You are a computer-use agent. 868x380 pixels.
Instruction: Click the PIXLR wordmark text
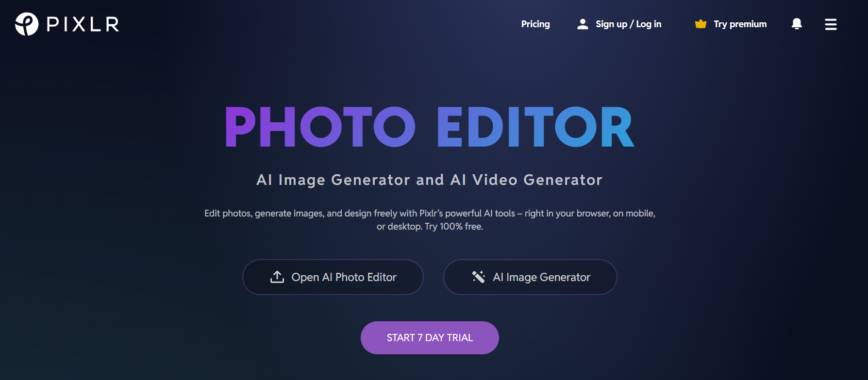(83, 24)
